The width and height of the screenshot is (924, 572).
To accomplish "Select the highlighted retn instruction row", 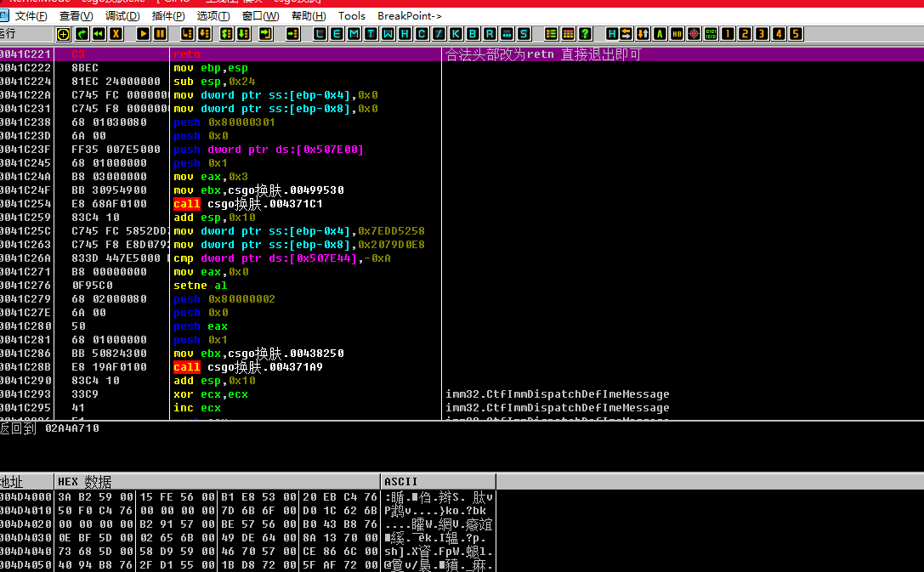I will coord(462,54).
